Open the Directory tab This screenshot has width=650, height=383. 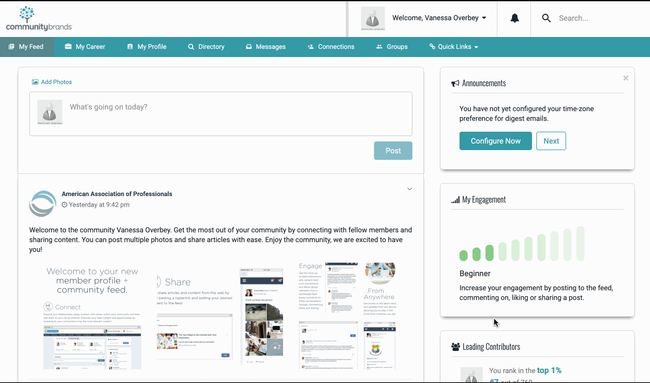(x=206, y=47)
